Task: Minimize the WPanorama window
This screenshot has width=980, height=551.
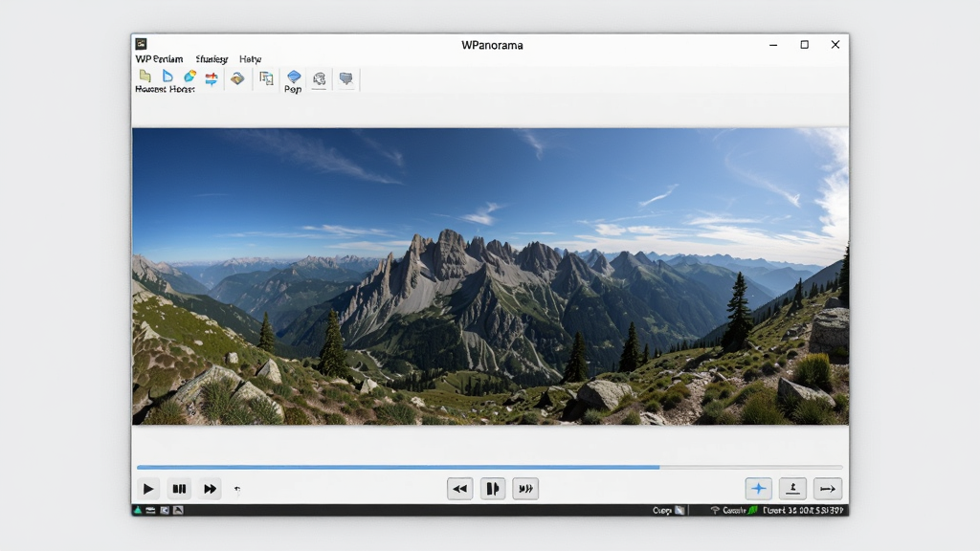Action: point(773,45)
